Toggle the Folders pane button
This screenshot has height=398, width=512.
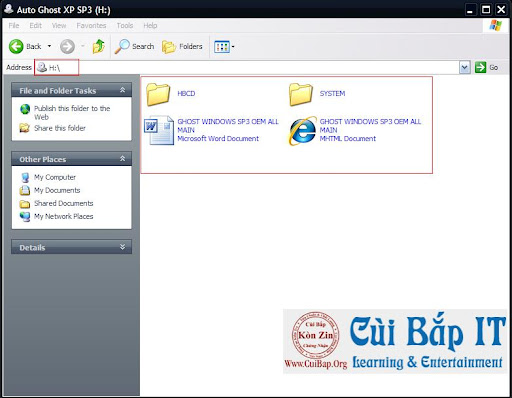tap(182, 46)
